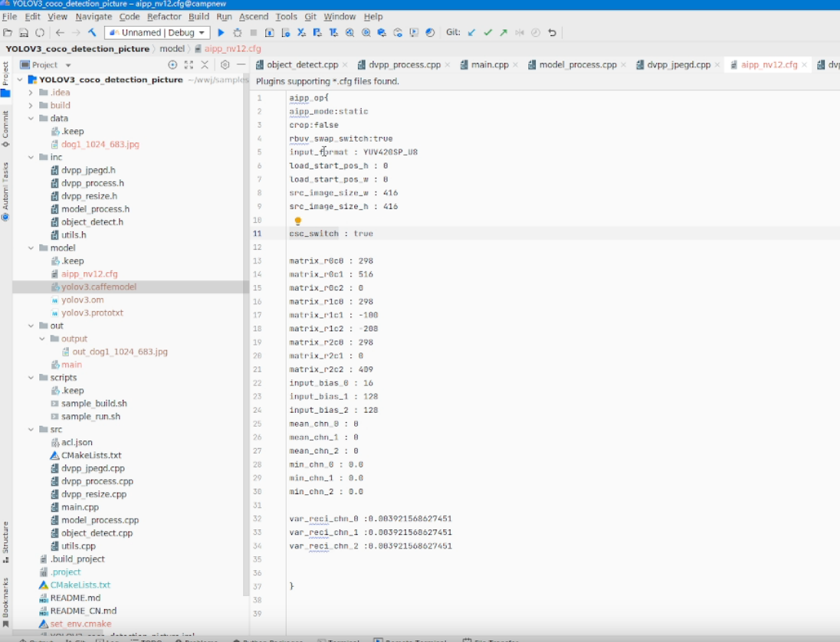This screenshot has height=642, width=840.
Task: Run the Unnamed configuration with the play icon
Action: (x=221, y=33)
